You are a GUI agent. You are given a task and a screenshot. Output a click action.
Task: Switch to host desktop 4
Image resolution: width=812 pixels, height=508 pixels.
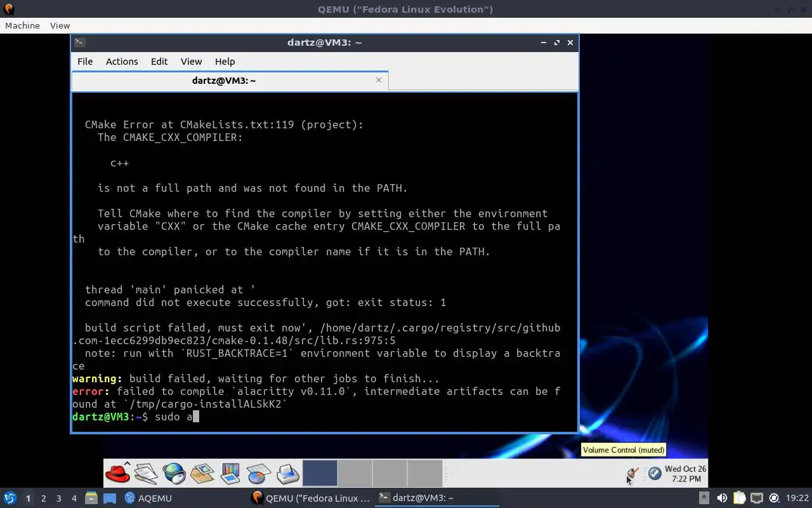click(x=74, y=498)
